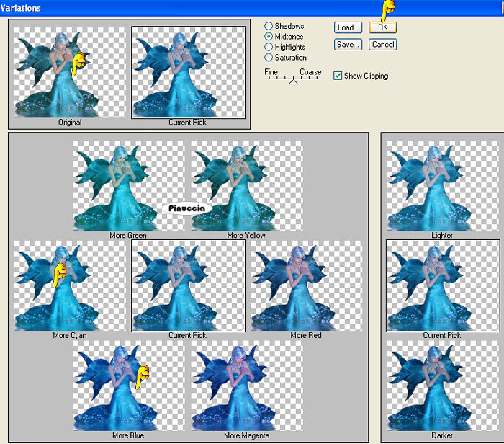Apply the More Magenta variation thumbnail
Viewport: 504px width, 444px height.
[246, 386]
